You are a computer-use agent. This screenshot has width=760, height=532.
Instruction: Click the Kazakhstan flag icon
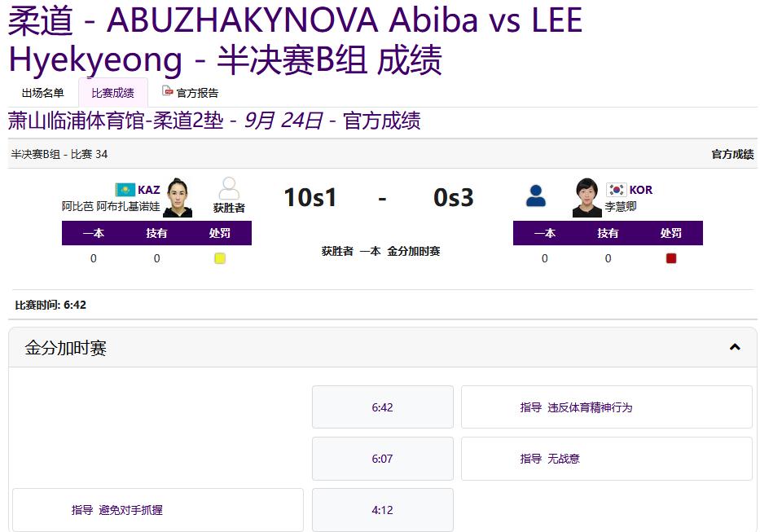(x=125, y=190)
